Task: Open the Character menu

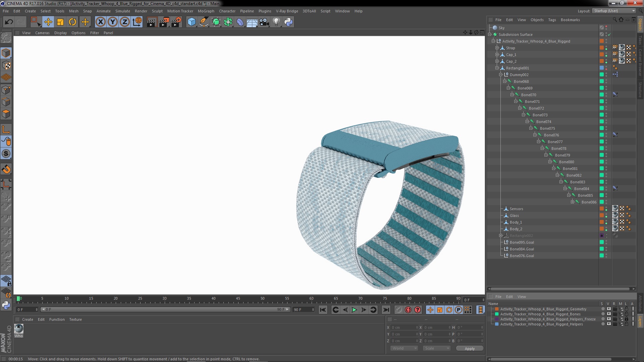Action: pyautogui.click(x=227, y=11)
